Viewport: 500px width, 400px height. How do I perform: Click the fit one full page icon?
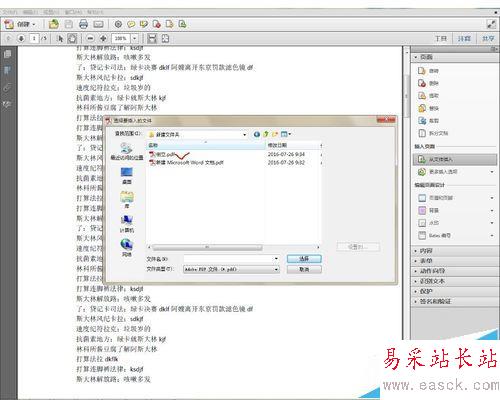[x=165, y=39]
